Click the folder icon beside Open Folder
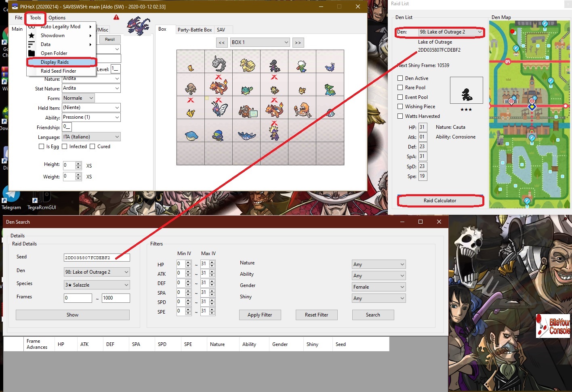Viewport: 572px width, 392px height. point(32,53)
